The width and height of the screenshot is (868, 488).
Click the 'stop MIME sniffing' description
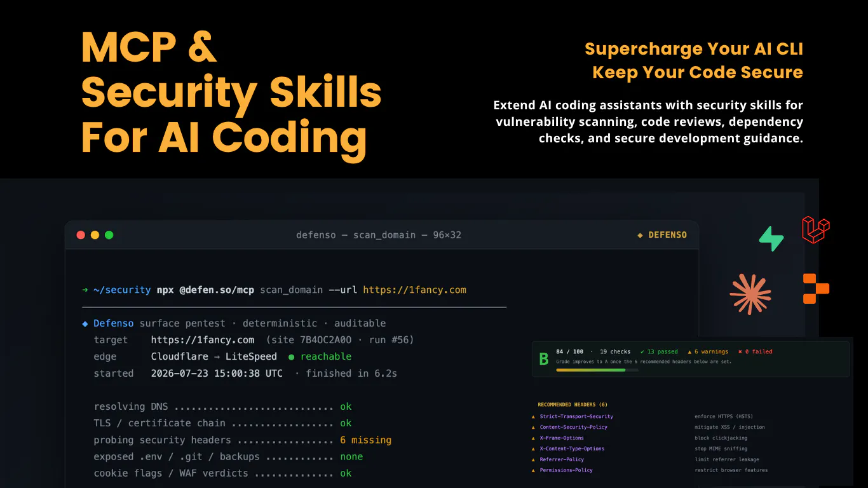click(721, 449)
